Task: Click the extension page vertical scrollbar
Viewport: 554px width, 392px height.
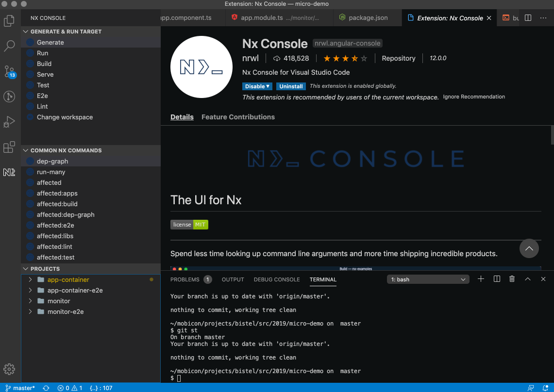Action: click(x=552, y=135)
